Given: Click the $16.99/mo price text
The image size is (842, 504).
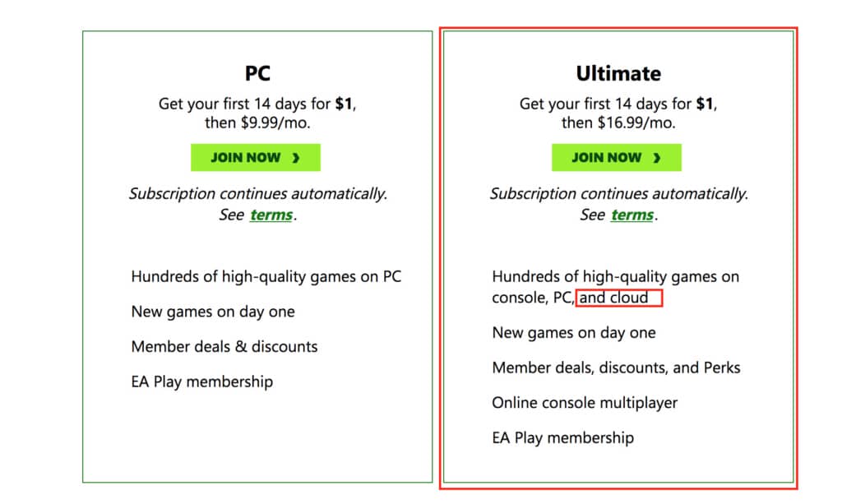Looking at the screenshot, I should pos(636,123).
